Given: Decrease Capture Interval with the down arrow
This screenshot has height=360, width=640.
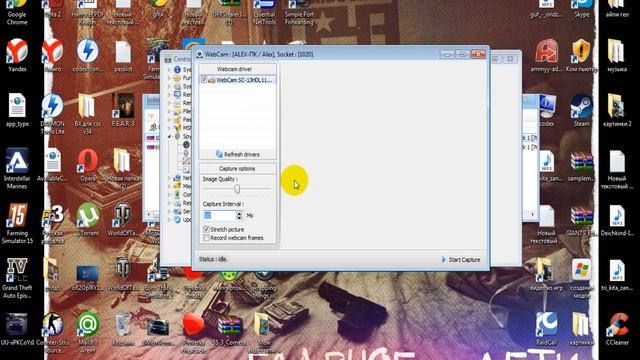Looking at the screenshot, I should [239, 218].
